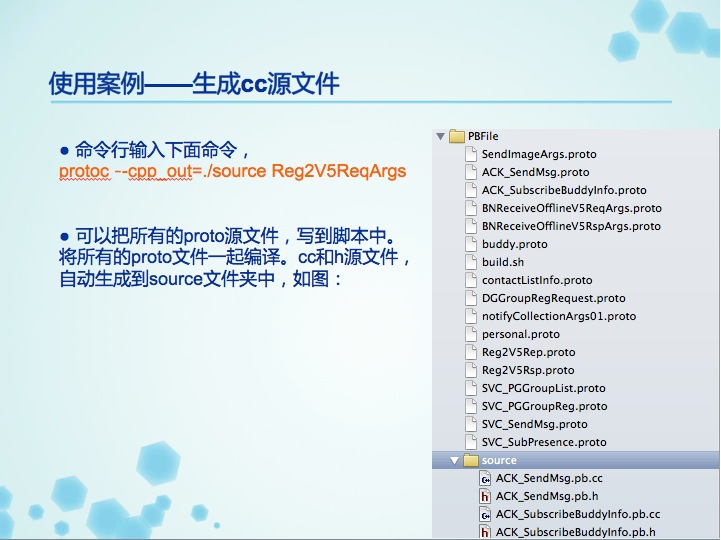Click the BNReceiveOfflineV5RspArgs.proto file icon
Image resolution: width=721 pixels, height=540 pixels.
[471, 226]
